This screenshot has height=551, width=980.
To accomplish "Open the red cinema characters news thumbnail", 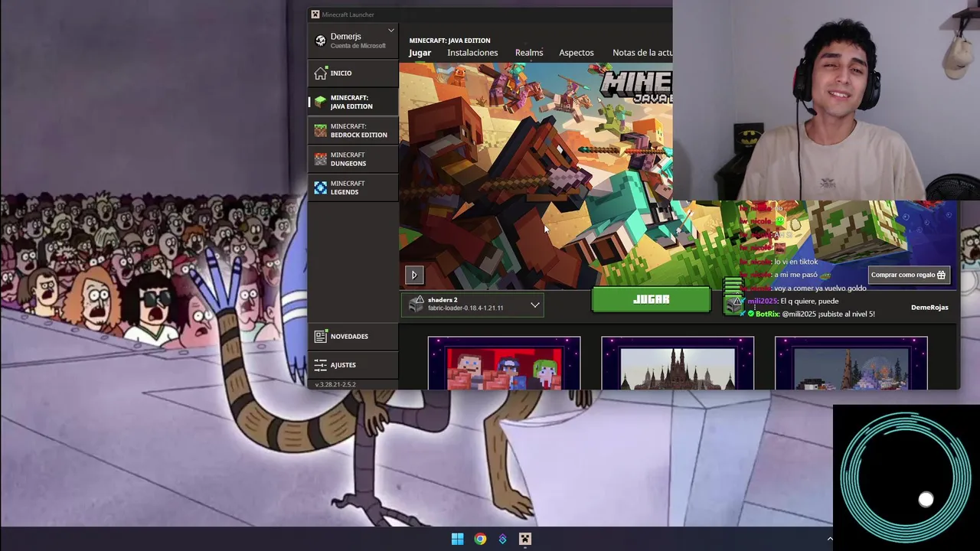I will [504, 364].
